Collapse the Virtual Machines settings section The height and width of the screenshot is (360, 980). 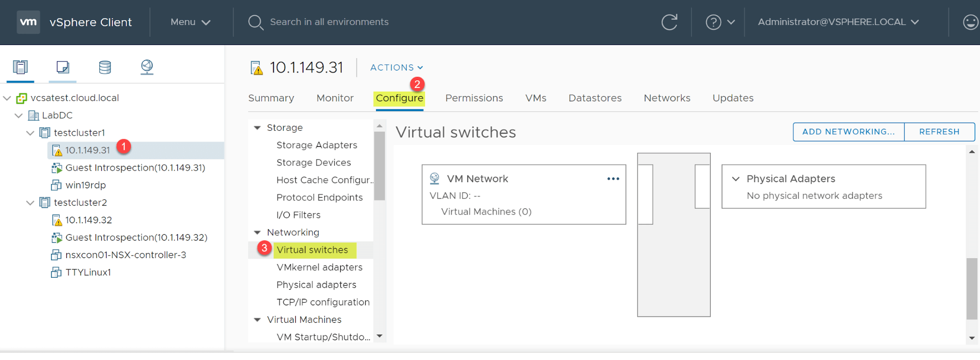(x=257, y=320)
